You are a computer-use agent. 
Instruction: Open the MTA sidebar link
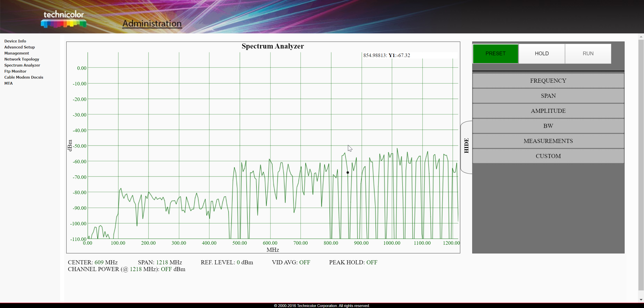[8, 83]
